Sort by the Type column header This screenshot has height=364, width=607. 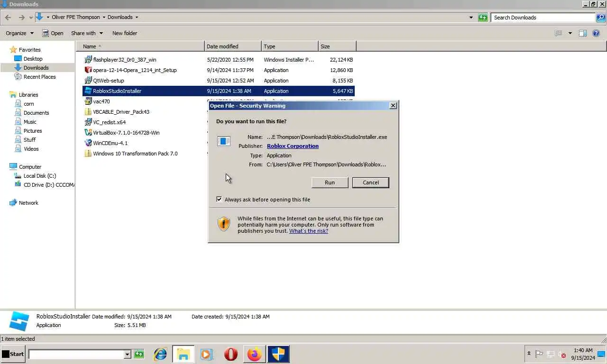point(290,46)
